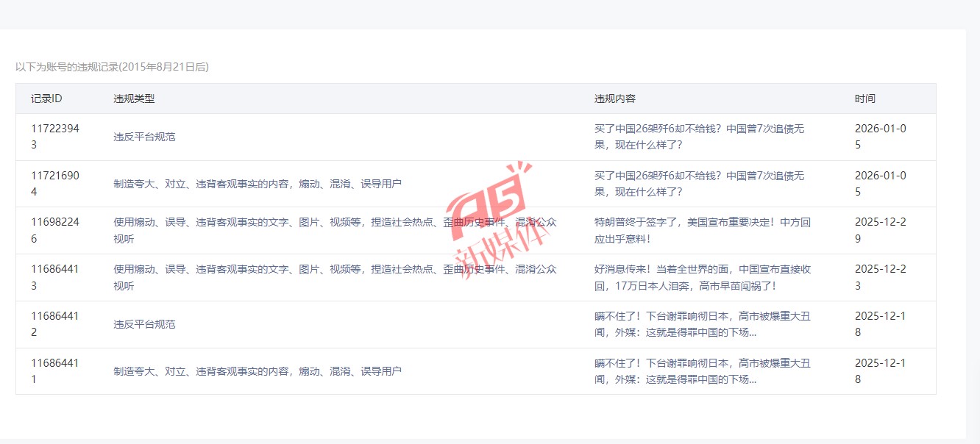The height and width of the screenshot is (444, 980).
Task: Select record ID 116864413
Action: click(55, 278)
